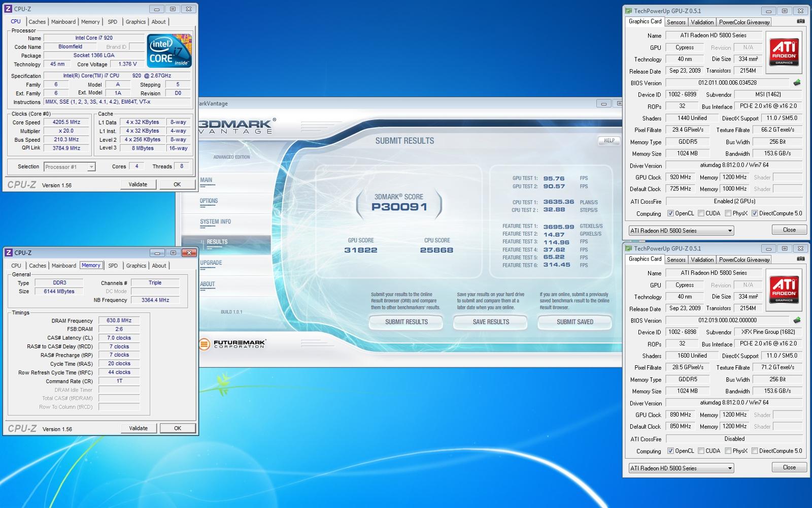Viewport: 812px width, 508px height.
Task: Click the 3DMark Vantage logo
Action: (x=237, y=126)
